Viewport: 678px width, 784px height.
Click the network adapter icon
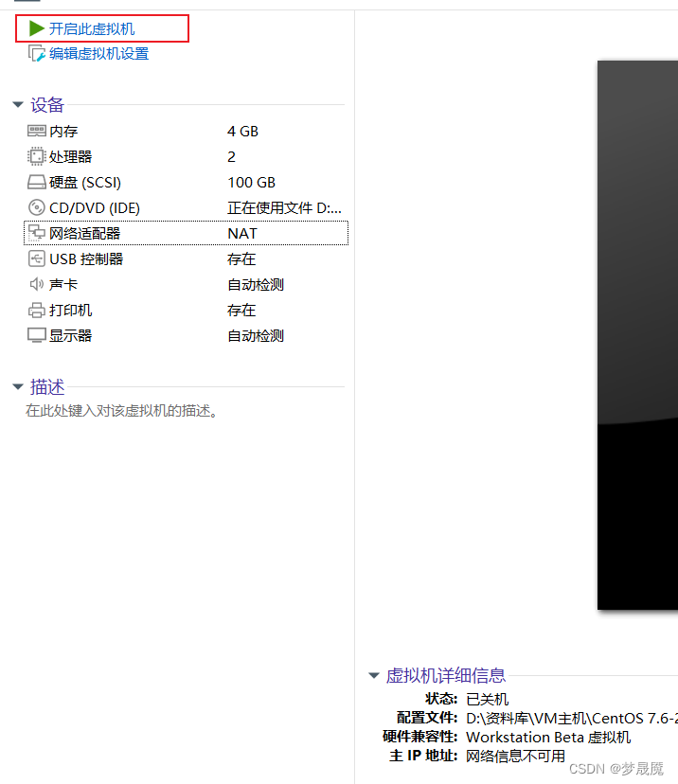pyautogui.click(x=37, y=233)
